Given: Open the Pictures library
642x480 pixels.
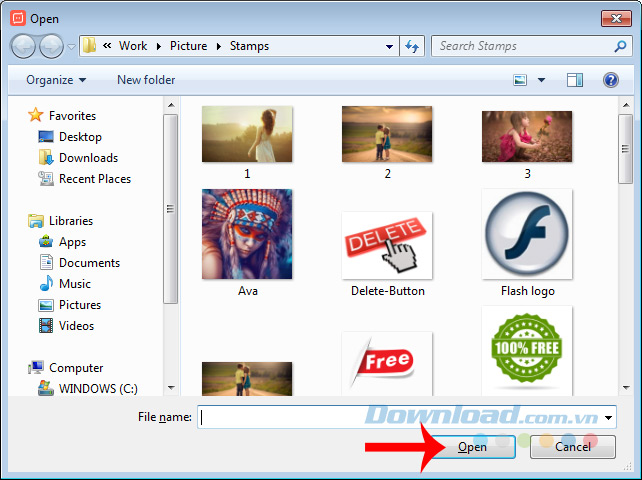Looking at the screenshot, I should [x=80, y=305].
